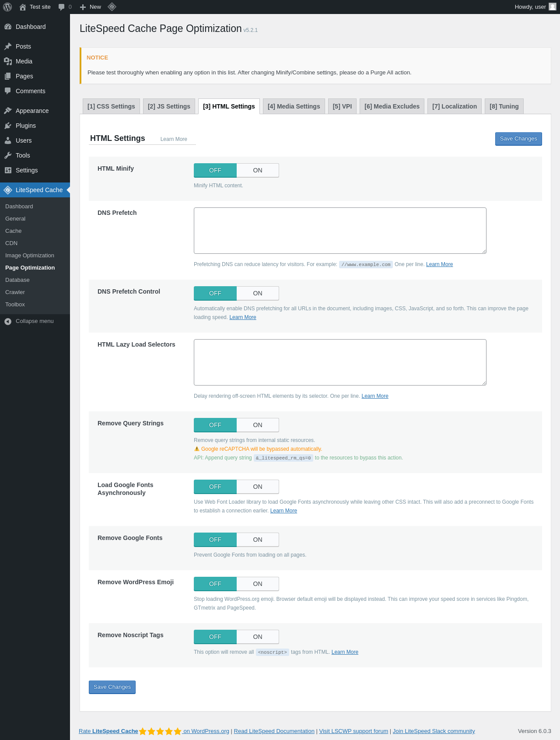This screenshot has width=560, height=740.
Task: Enable DNS Prefetch Control ON option
Action: pos(258,293)
